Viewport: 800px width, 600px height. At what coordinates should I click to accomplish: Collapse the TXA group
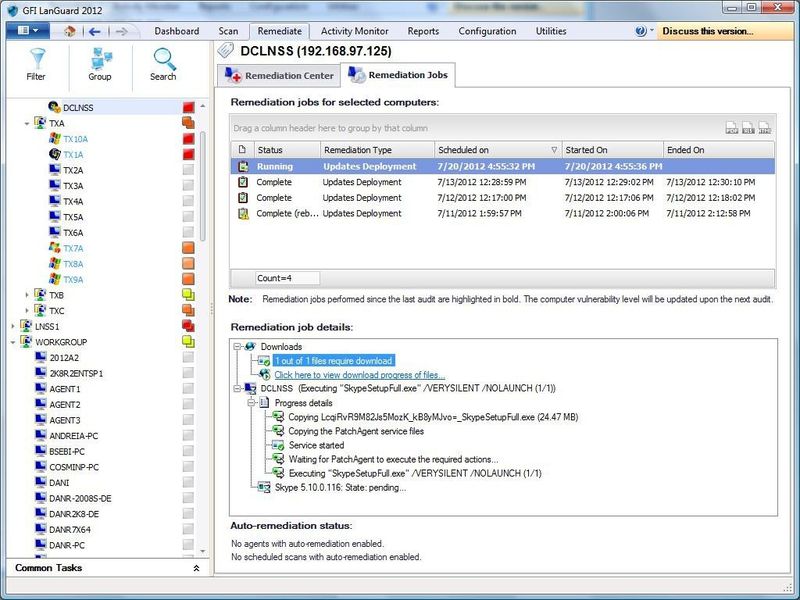(x=27, y=123)
